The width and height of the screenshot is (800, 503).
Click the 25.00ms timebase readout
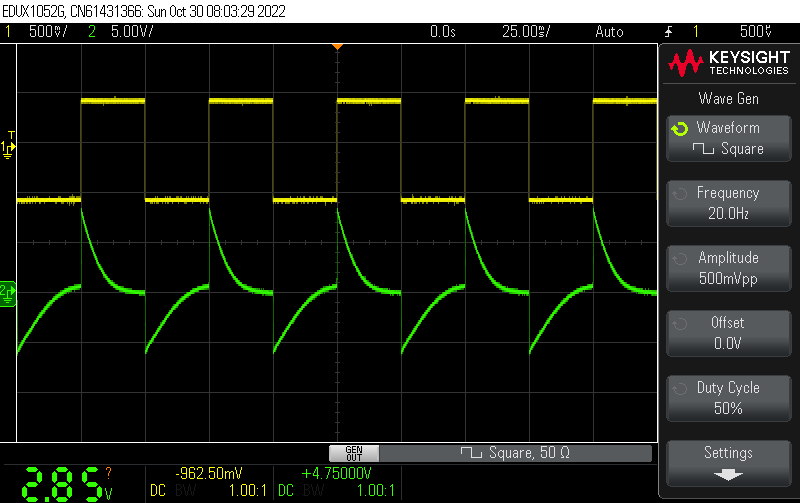pyautogui.click(x=523, y=32)
